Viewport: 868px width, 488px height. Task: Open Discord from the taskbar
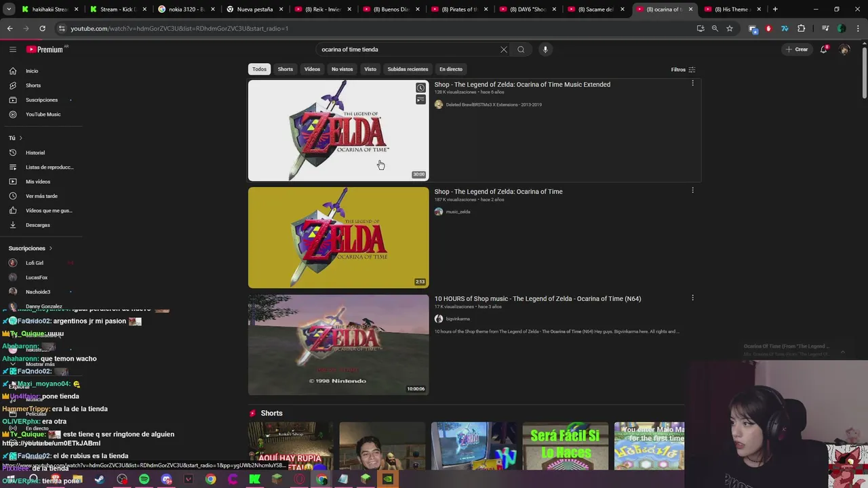166,480
